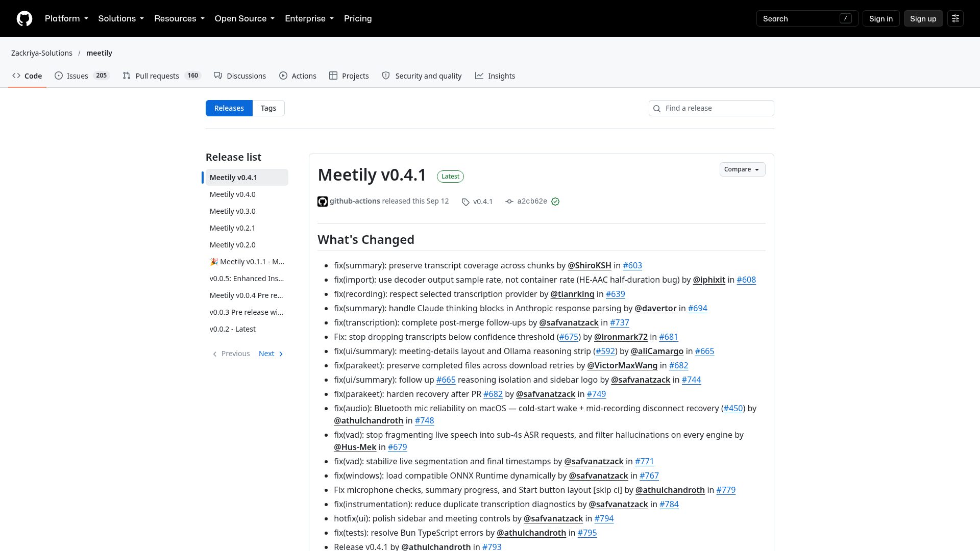Open the Issues tab

pyautogui.click(x=82, y=76)
